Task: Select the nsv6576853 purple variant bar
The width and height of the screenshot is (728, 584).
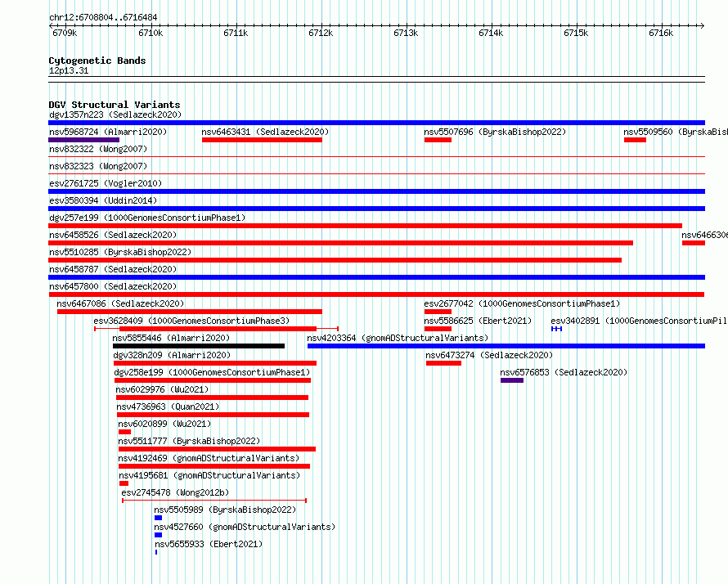Action: tap(512, 380)
